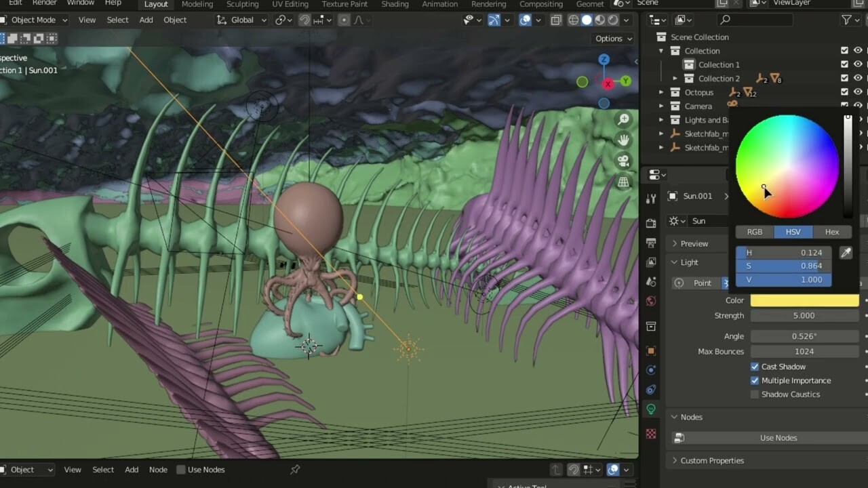
Task: Pick color with the eyedropper icon
Action: coord(846,253)
